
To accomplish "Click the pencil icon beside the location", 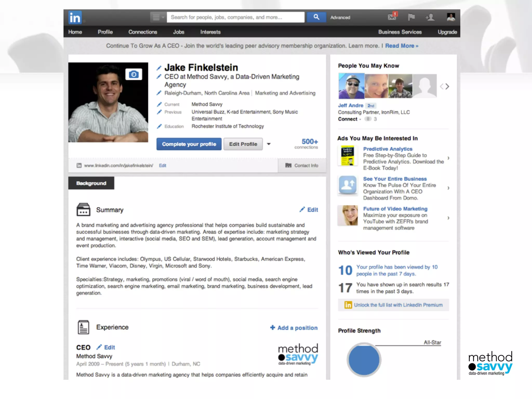I will tap(159, 93).
